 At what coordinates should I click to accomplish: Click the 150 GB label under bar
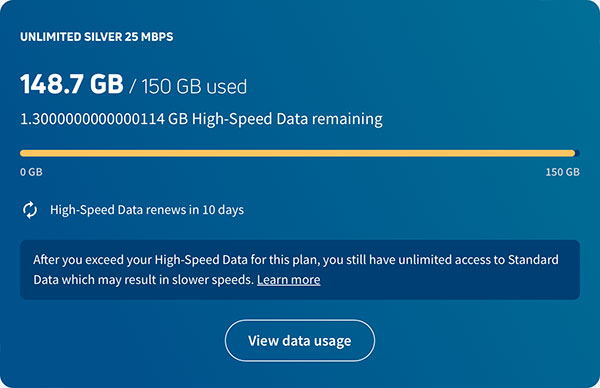[562, 172]
